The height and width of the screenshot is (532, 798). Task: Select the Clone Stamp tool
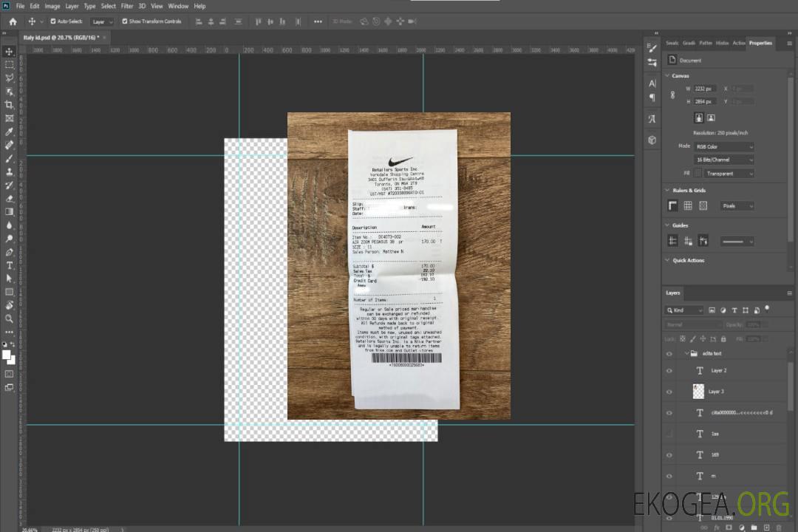click(x=9, y=172)
